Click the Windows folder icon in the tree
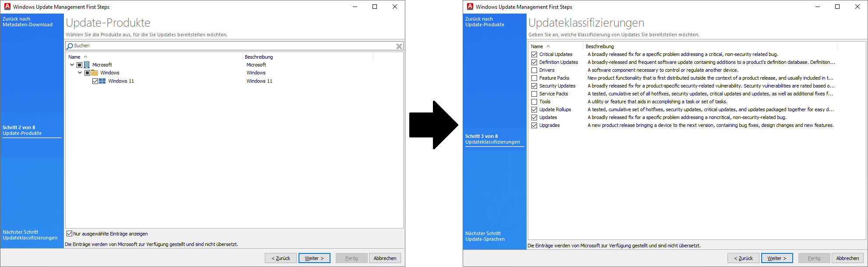 pyautogui.click(x=95, y=73)
